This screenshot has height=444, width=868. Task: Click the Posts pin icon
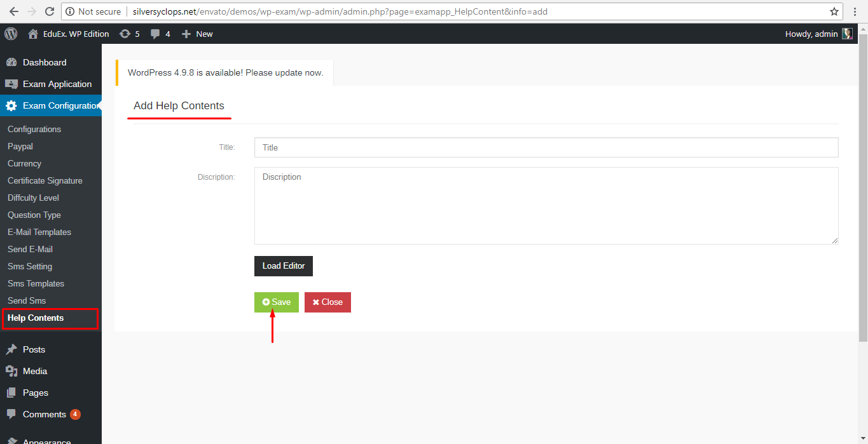click(11, 349)
